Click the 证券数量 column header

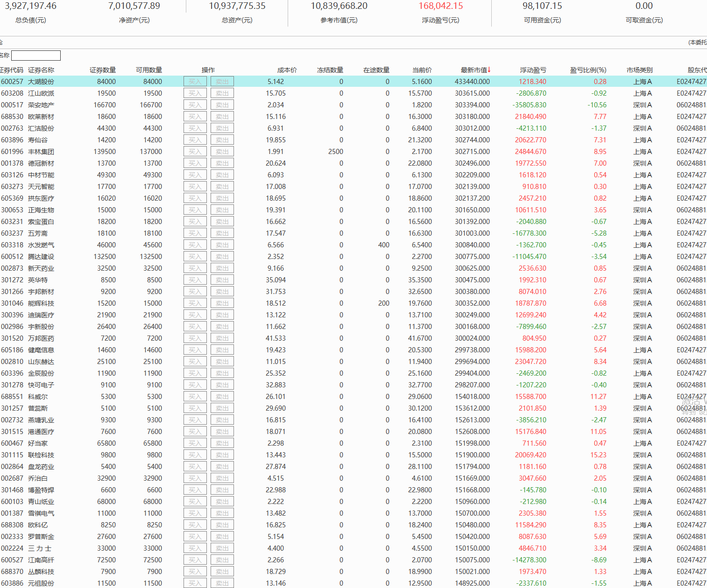[x=103, y=70]
